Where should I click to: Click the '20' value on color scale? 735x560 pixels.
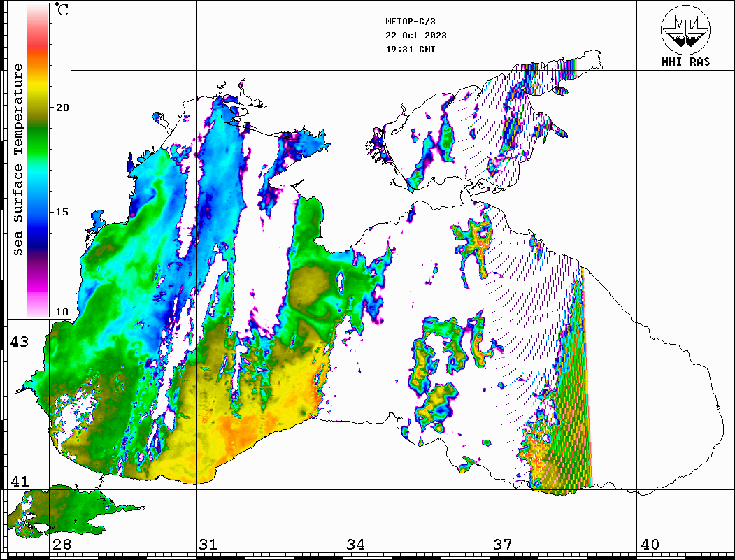click(x=62, y=108)
